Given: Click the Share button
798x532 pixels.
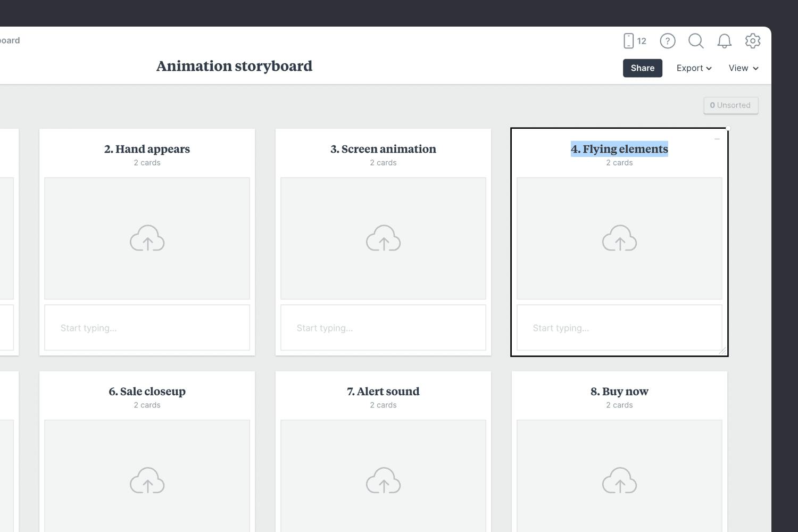Looking at the screenshot, I should (x=642, y=68).
